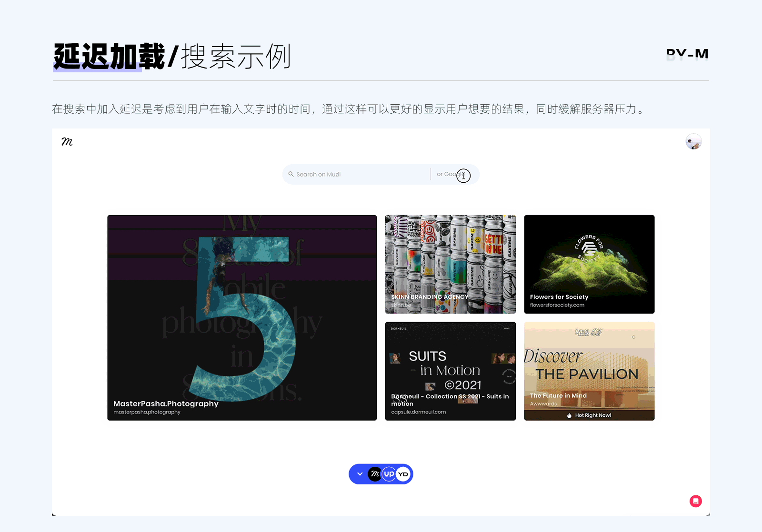Click the 'Hot Right Now!' label

[x=593, y=415]
